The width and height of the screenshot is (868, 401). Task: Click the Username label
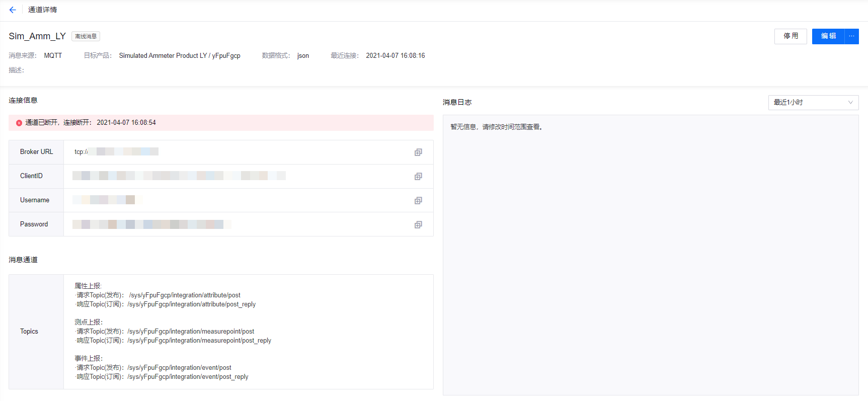click(x=35, y=200)
